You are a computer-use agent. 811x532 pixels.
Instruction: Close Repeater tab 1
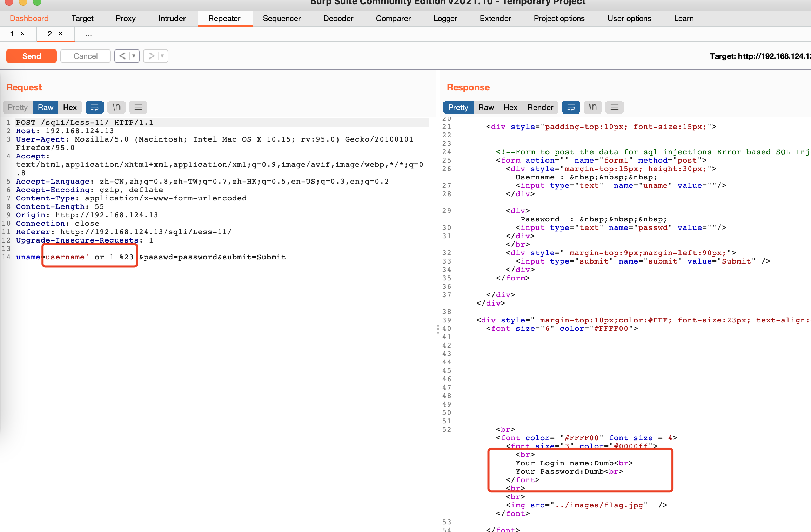(x=22, y=34)
